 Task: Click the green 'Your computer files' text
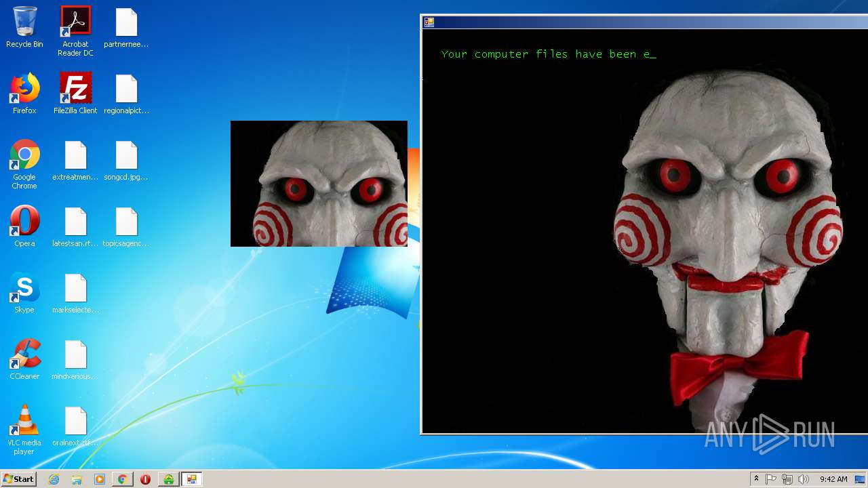549,54
